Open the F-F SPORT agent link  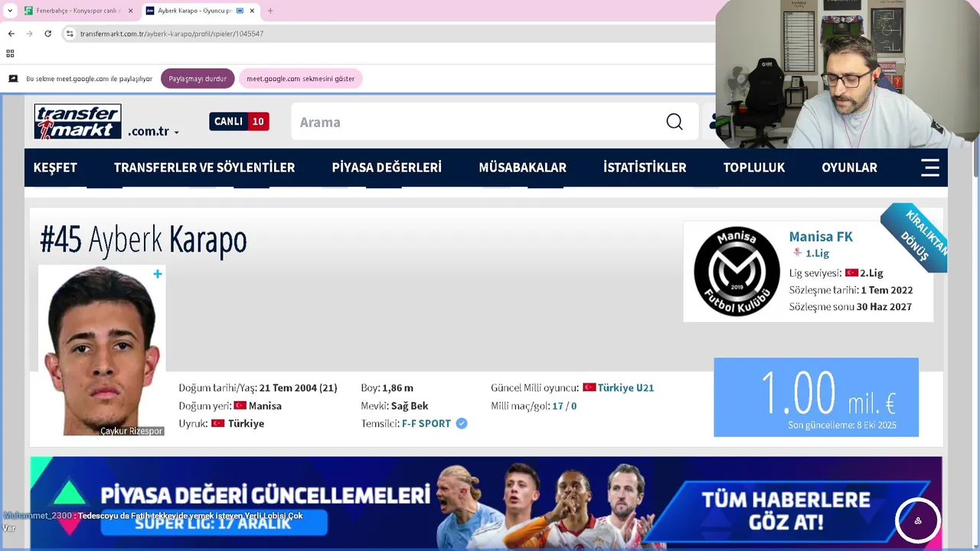click(x=426, y=424)
